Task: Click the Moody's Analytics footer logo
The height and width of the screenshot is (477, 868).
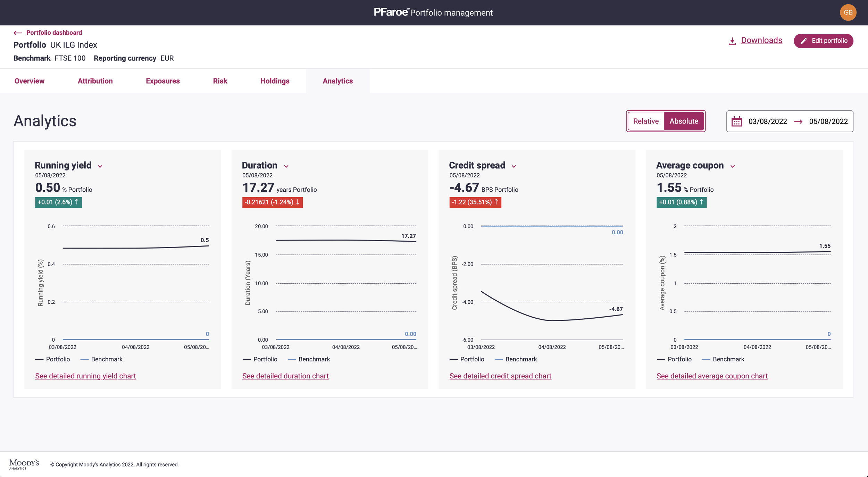Action: tap(24, 464)
